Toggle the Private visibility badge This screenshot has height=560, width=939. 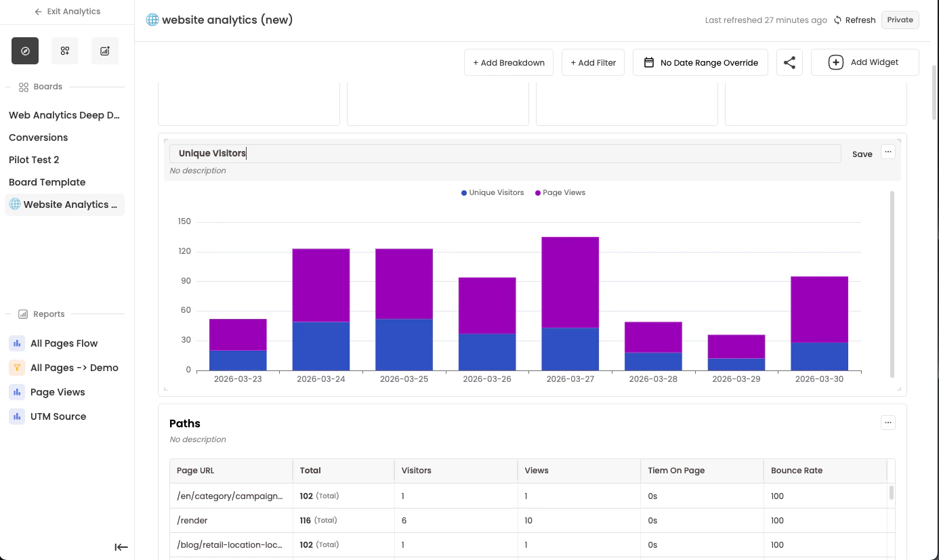click(x=900, y=20)
